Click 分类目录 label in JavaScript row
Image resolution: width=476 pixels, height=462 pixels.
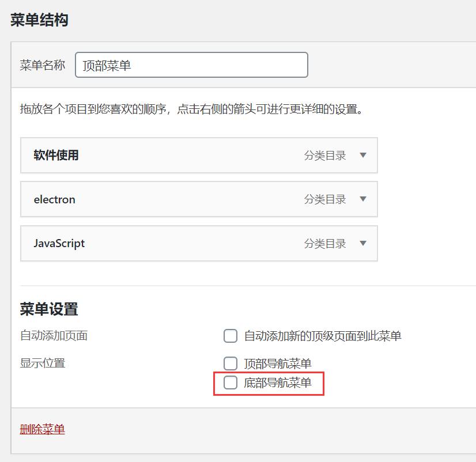pos(325,244)
